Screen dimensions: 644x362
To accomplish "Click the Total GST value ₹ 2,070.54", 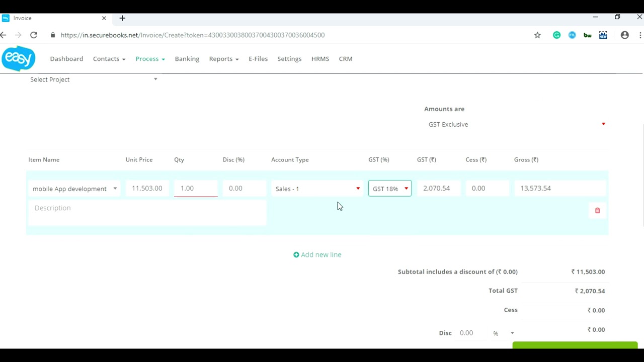I will tap(590, 291).
